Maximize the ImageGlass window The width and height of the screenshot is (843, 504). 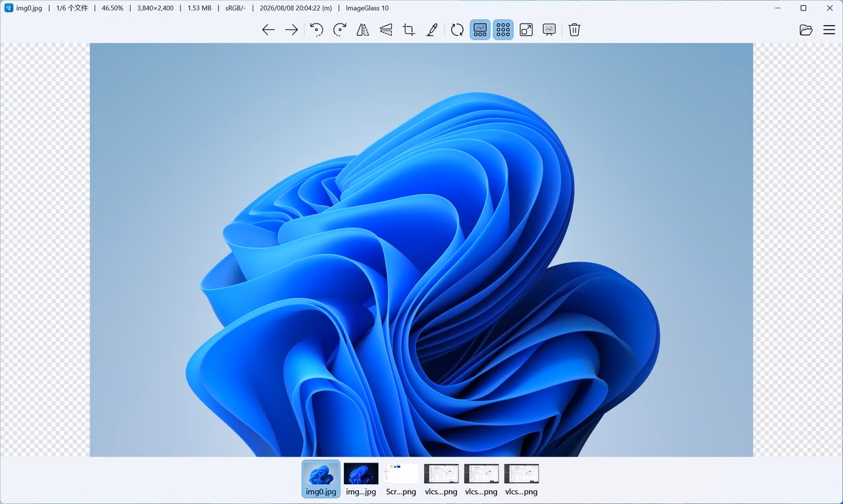pos(803,8)
